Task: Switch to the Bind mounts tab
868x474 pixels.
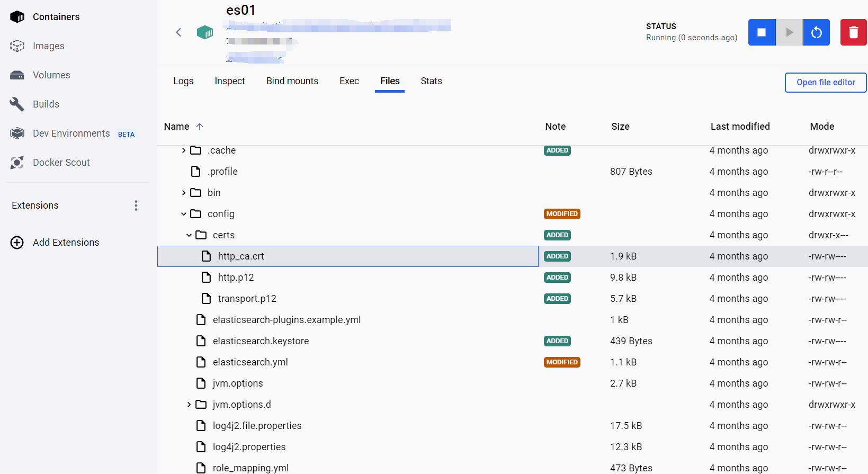Action: click(292, 81)
